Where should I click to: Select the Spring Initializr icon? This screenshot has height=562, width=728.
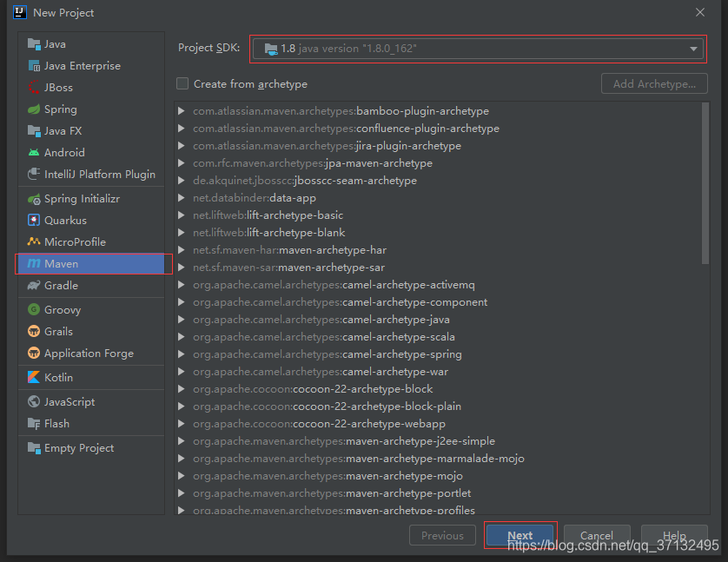pyautogui.click(x=34, y=199)
